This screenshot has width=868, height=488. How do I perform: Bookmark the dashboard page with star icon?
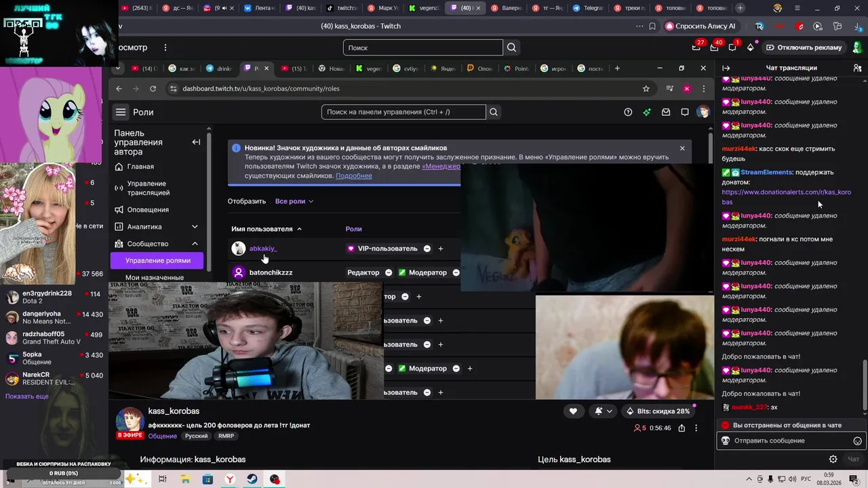pyautogui.click(x=646, y=89)
